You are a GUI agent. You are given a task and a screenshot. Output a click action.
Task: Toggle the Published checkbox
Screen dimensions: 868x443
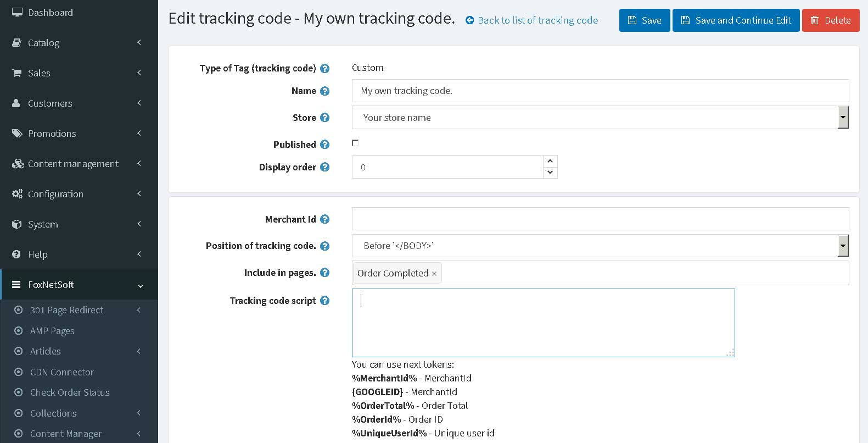point(355,143)
